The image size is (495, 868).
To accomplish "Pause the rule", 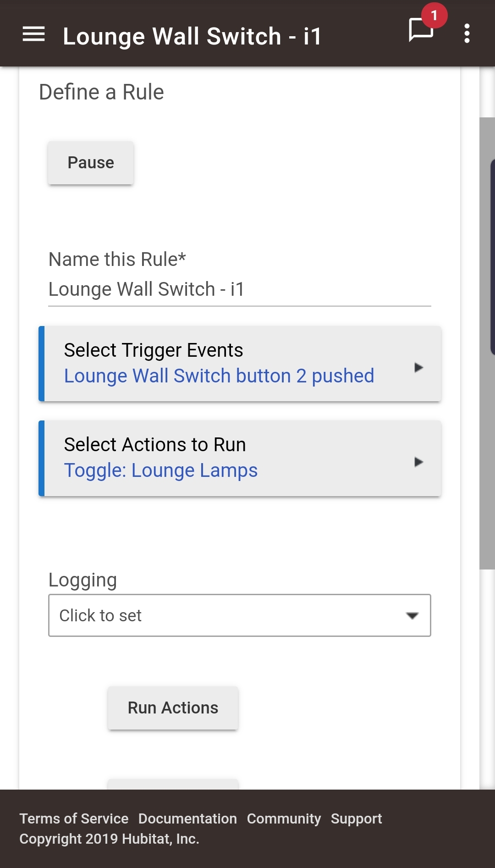I will (91, 163).
